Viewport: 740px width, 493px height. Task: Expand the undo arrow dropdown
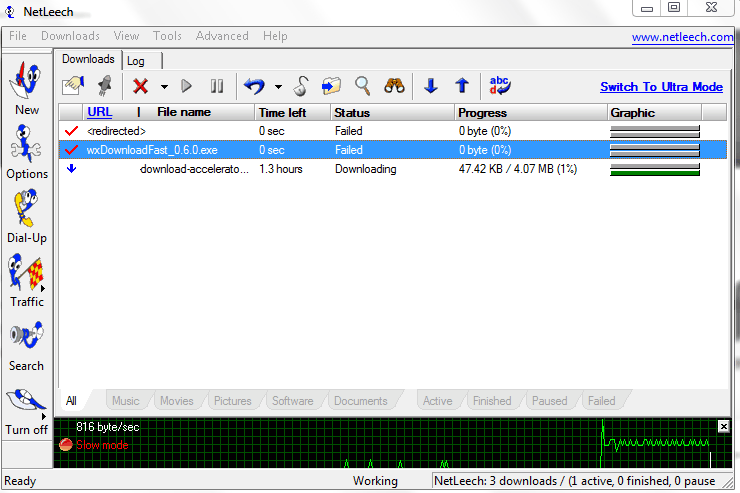point(278,87)
